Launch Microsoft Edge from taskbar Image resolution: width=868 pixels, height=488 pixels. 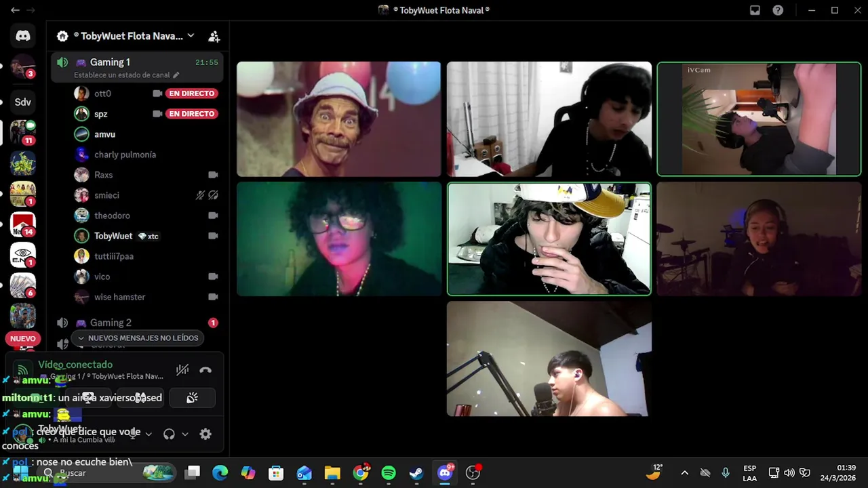click(x=220, y=472)
